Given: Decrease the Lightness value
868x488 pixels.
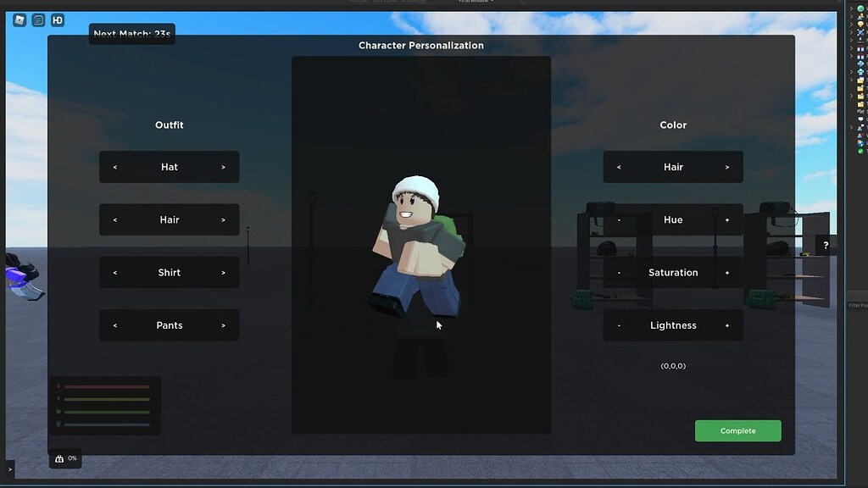Looking at the screenshot, I should 619,326.
